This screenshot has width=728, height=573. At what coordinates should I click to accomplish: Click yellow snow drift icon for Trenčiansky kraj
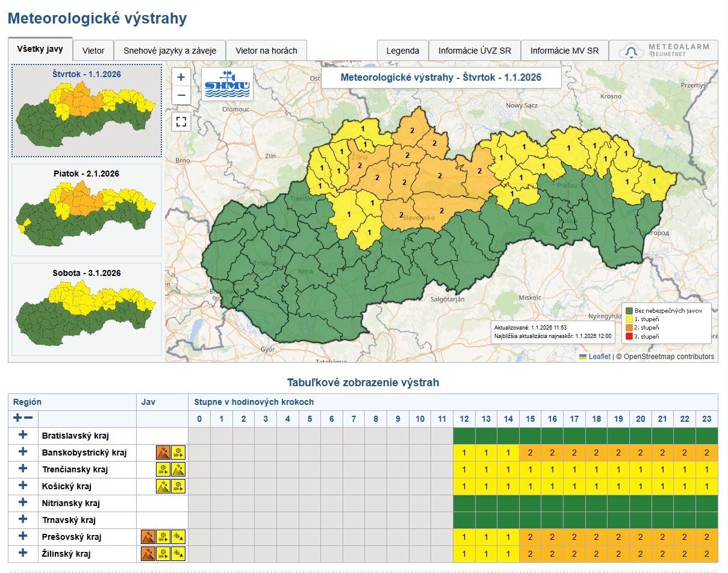[163, 469]
